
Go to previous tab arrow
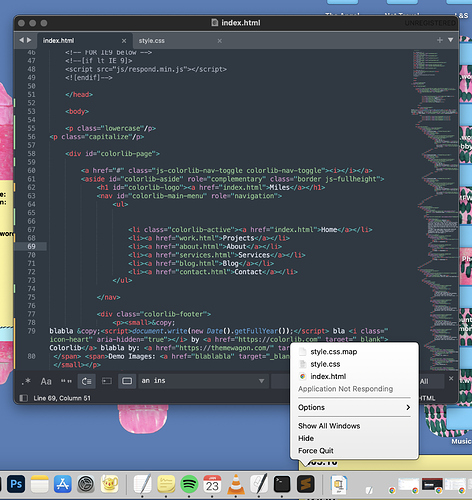[x=21, y=40]
